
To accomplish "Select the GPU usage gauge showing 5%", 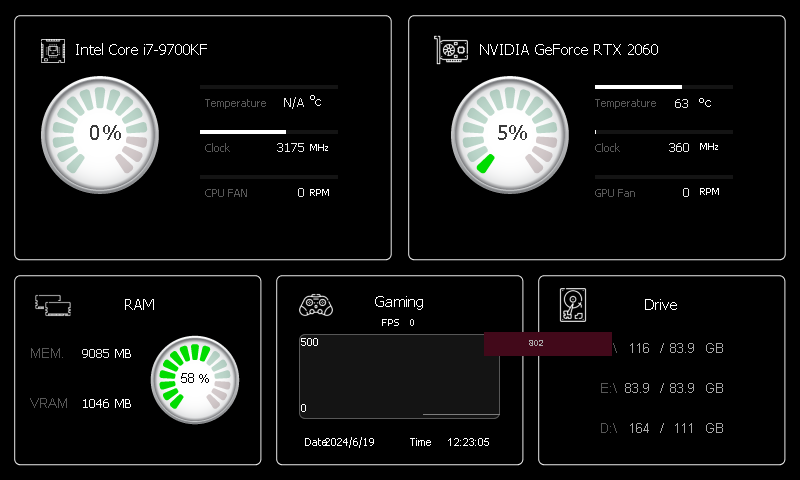I will tap(511, 134).
